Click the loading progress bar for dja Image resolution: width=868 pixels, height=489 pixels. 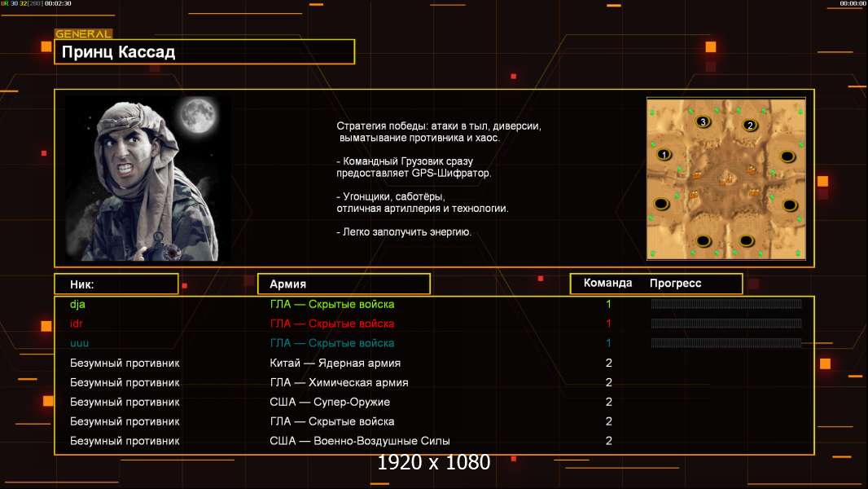coord(726,303)
